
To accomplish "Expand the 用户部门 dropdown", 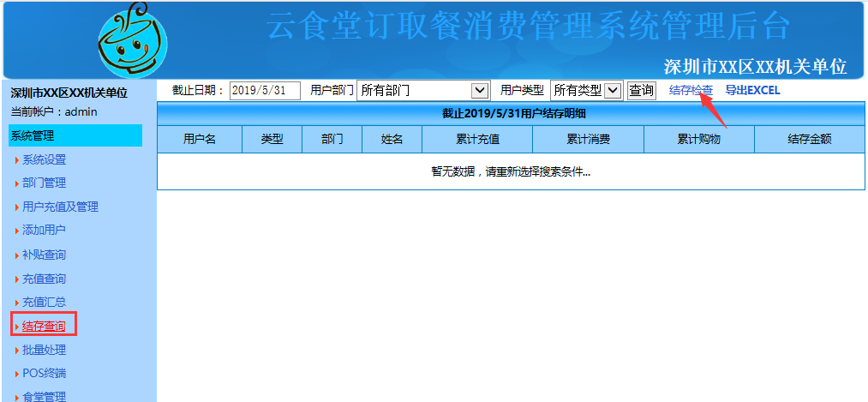I will [x=422, y=90].
